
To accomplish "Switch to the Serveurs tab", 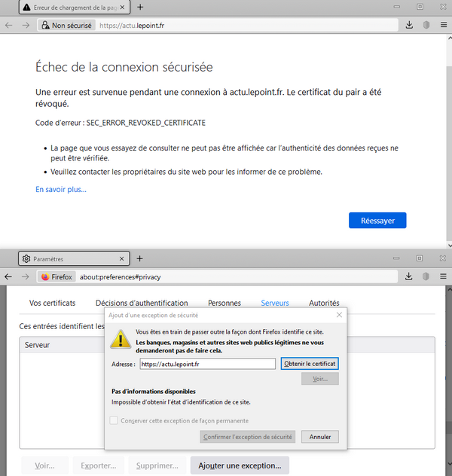I will (275, 303).
